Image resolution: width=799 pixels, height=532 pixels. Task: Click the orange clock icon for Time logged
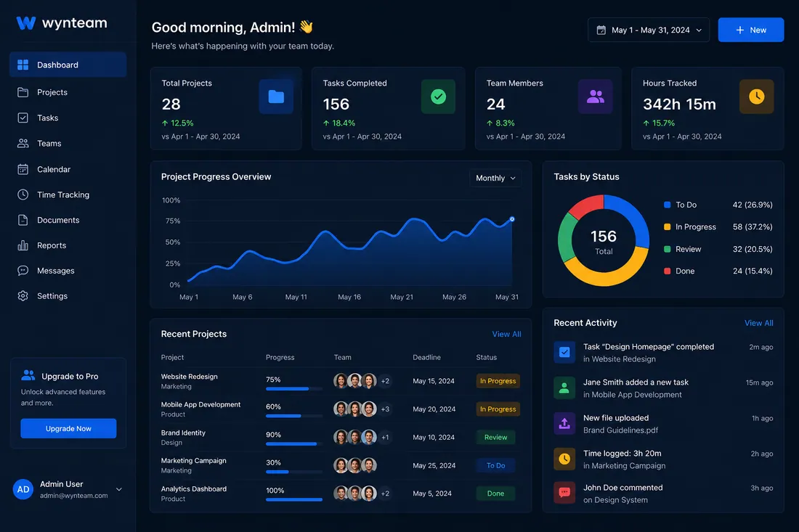(x=564, y=459)
